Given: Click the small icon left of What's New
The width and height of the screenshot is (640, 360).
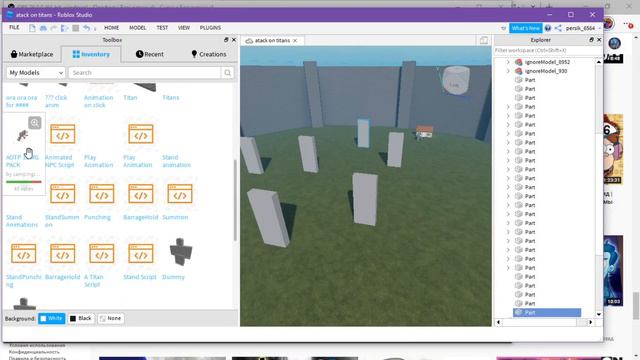Looking at the screenshot, I should tap(504, 28).
